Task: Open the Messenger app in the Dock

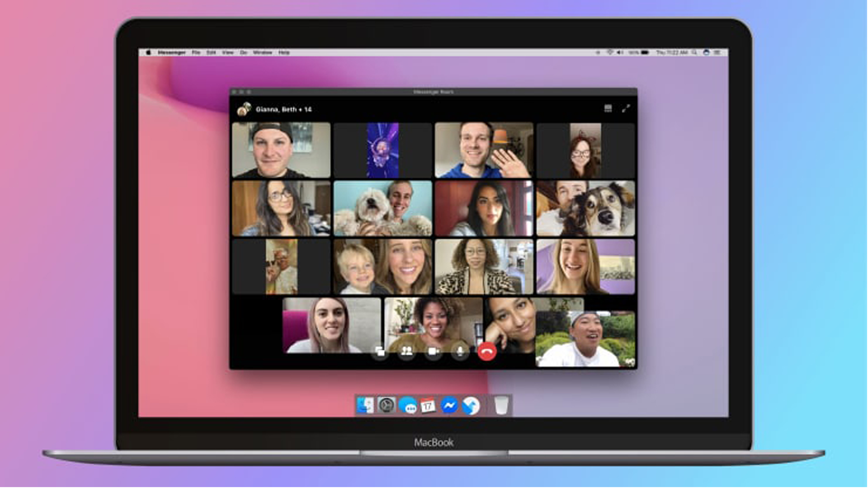Action: coord(449,405)
